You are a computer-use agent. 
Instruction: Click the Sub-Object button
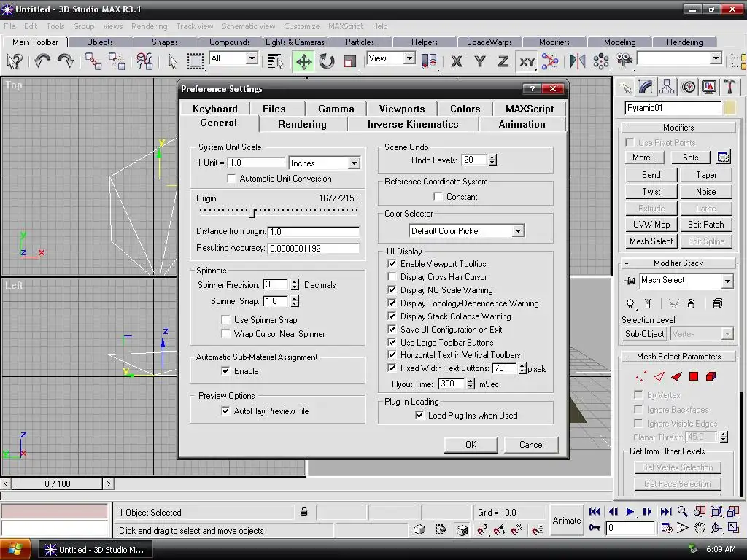pos(644,334)
